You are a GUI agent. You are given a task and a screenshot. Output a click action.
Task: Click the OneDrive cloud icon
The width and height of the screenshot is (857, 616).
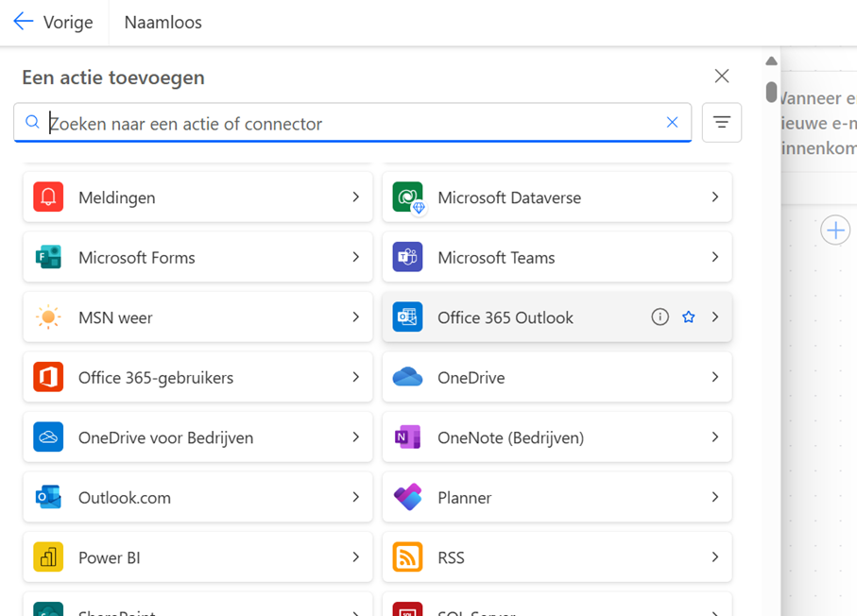[x=408, y=377]
